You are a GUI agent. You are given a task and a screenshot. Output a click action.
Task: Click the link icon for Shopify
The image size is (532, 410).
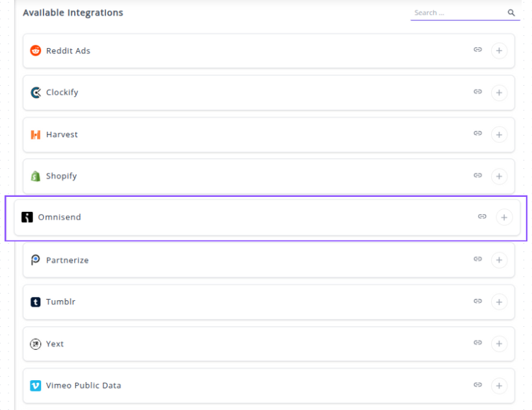[477, 175]
